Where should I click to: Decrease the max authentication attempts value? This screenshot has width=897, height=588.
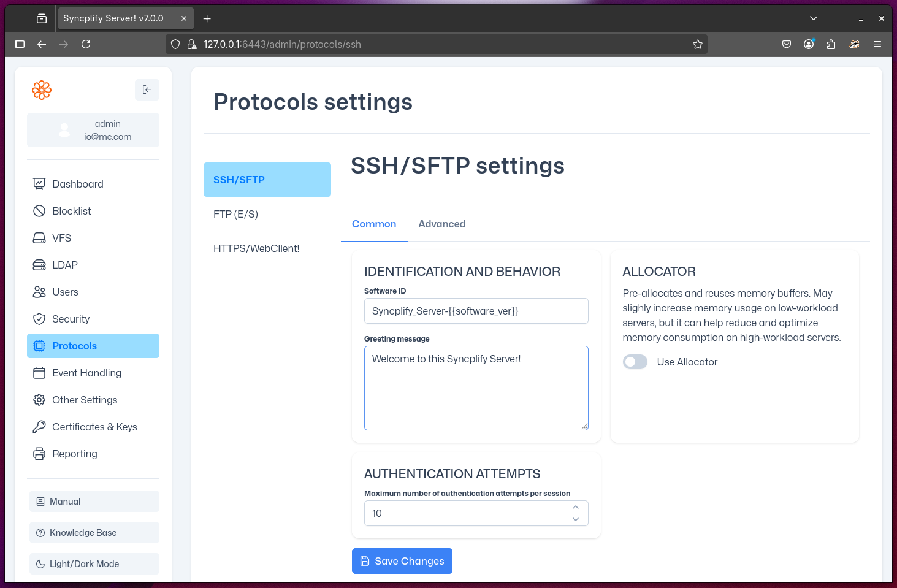click(x=576, y=519)
